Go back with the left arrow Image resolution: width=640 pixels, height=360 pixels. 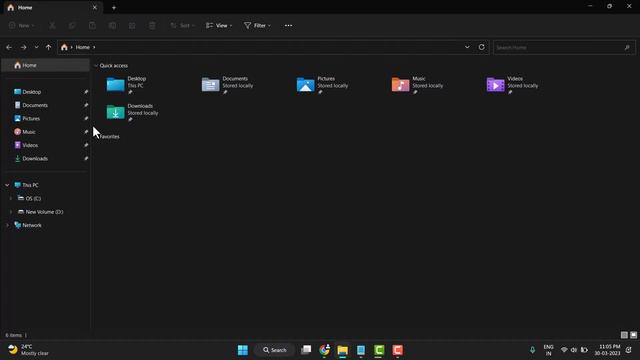point(9,47)
